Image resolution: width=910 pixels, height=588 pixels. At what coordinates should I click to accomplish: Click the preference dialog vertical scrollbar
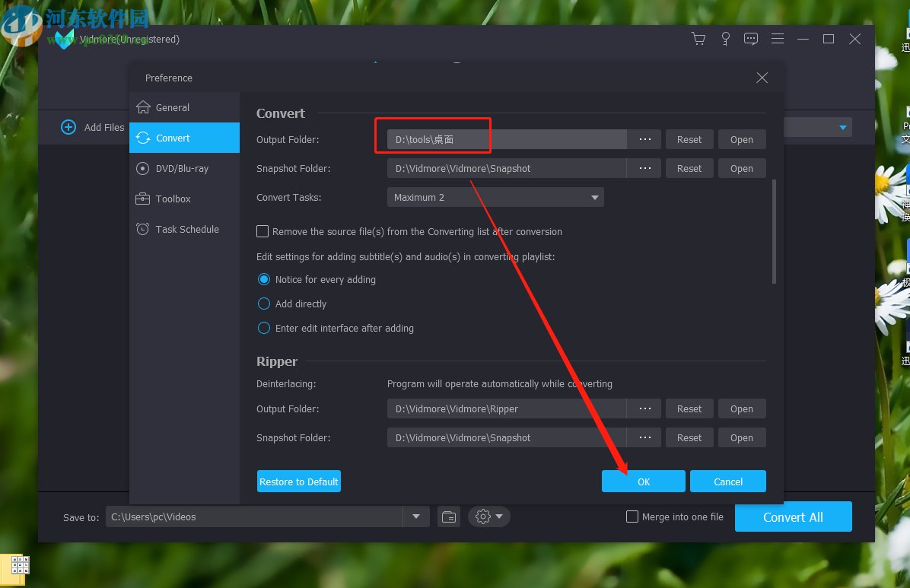[x=775, y=231]
